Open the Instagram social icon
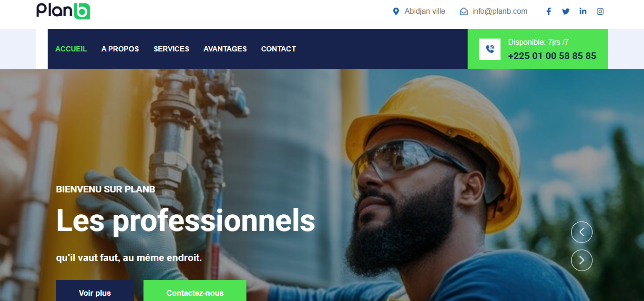The height and width of the screenshot is (301, 644). tap(600, 11)
